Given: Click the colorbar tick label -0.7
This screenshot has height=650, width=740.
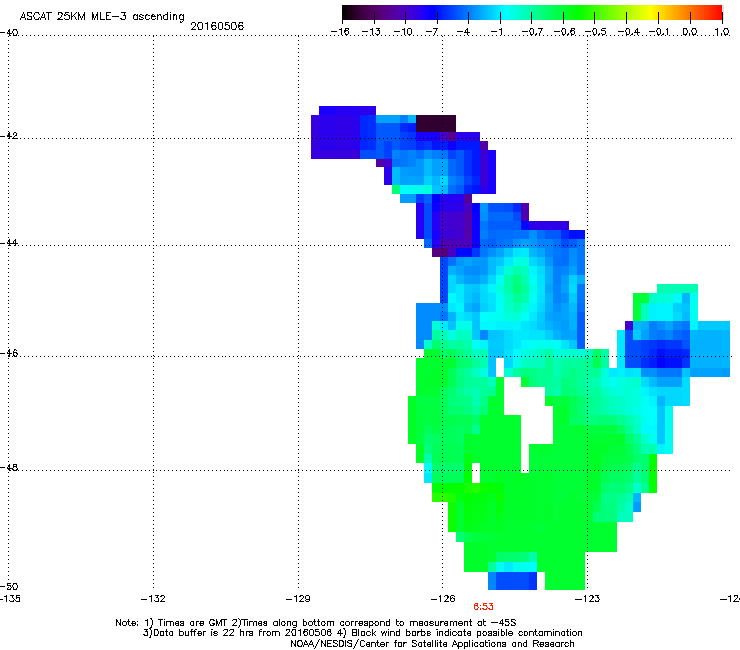Looking at the screenshot, I should click(532, 32).
